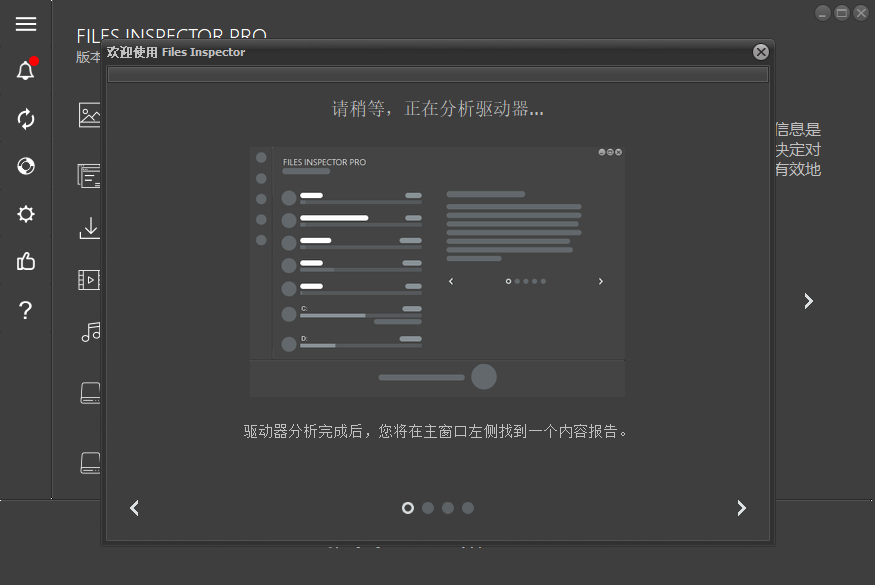Select the music category icon
This screenshot has height=585, width=875.
click(90, 332)
